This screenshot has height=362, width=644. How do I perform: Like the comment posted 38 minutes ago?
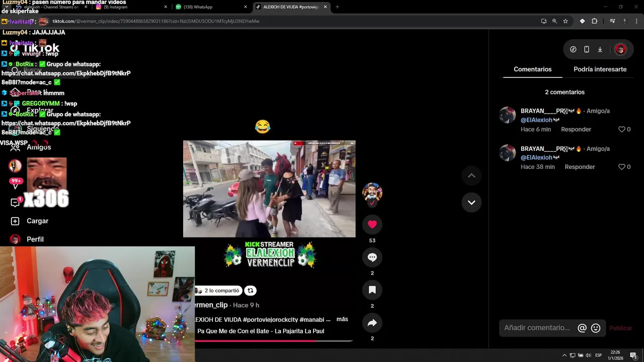coord(622,167)
